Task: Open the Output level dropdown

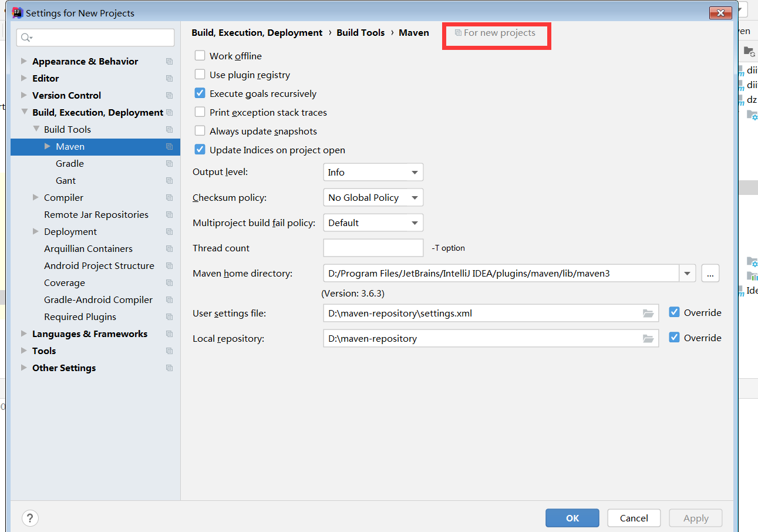Action: 373,172
